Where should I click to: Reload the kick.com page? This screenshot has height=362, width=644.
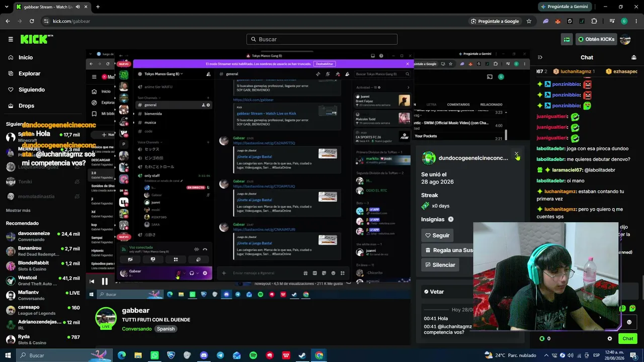coord(32,21)
